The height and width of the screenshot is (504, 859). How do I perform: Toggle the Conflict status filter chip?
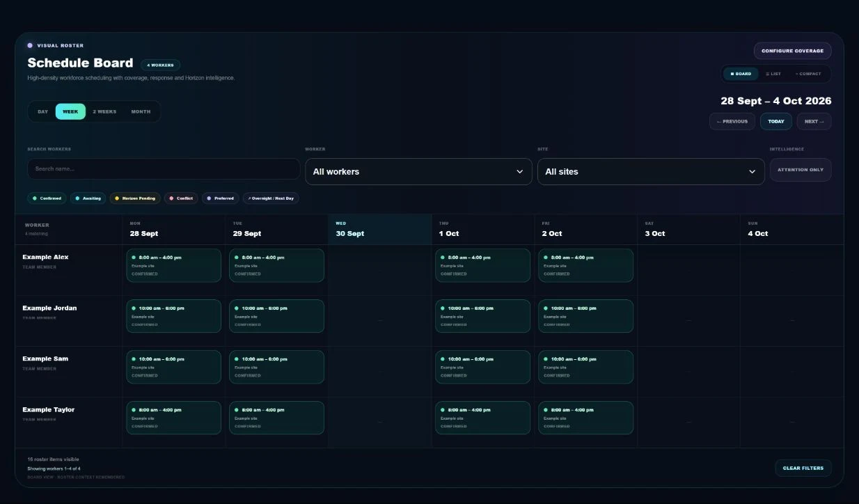(x=181, y=198)
